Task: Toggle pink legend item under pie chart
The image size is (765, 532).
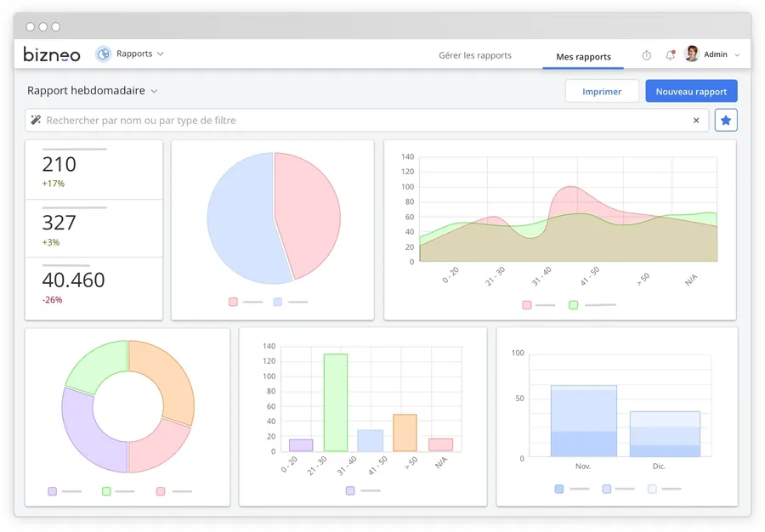Action: [x=233, y=302]
